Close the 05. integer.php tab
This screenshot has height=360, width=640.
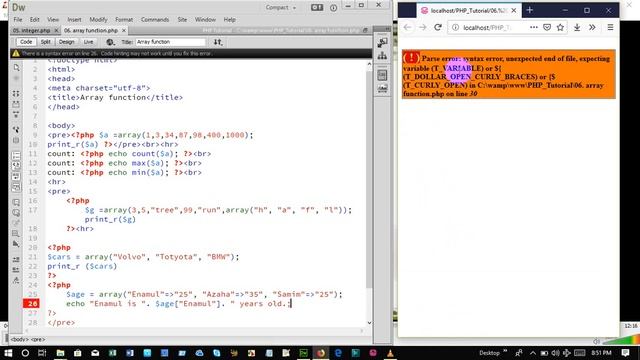point(56,31)
